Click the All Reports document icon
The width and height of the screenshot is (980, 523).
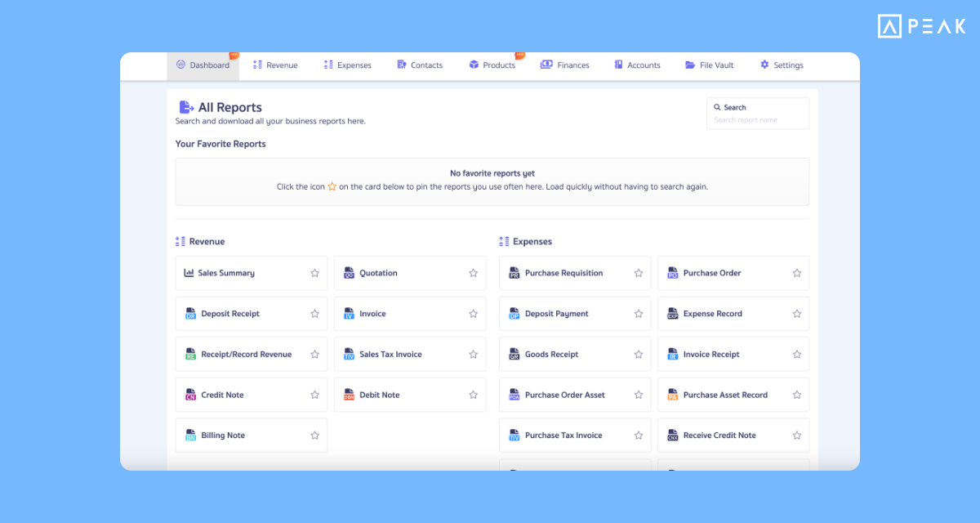[x=185, y=106]
